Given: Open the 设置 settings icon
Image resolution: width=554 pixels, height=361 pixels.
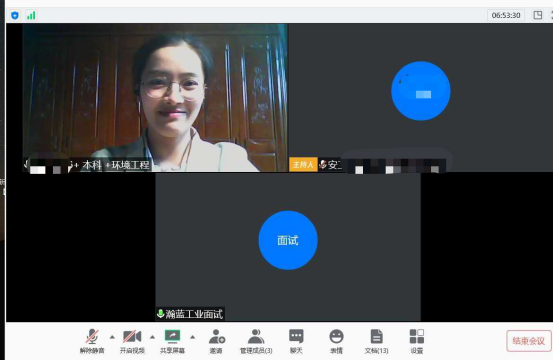Looking at the screenshot, I should tap(417, 341).
